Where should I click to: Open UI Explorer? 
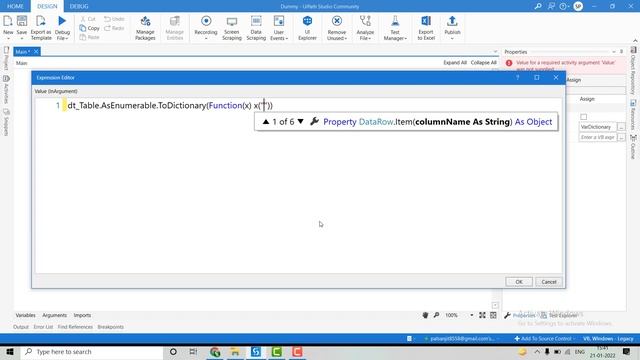click(x=307, y=28)
